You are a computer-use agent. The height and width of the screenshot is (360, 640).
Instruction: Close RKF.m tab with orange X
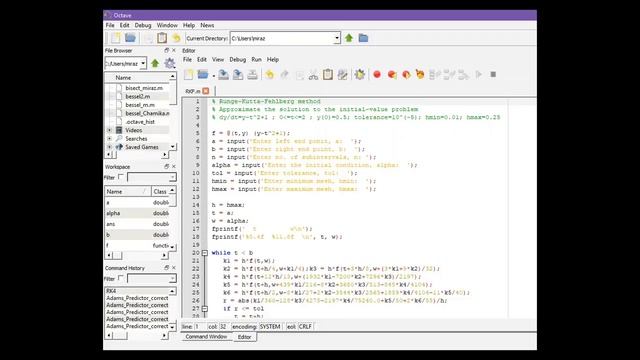pyautogui.click(x=206, y=91)
